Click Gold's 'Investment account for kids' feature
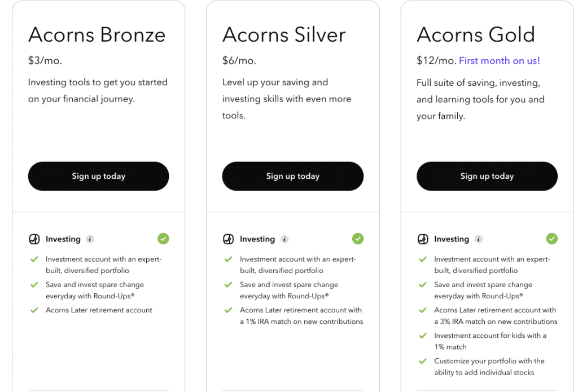The image size is (578, 392). point(490,341)
